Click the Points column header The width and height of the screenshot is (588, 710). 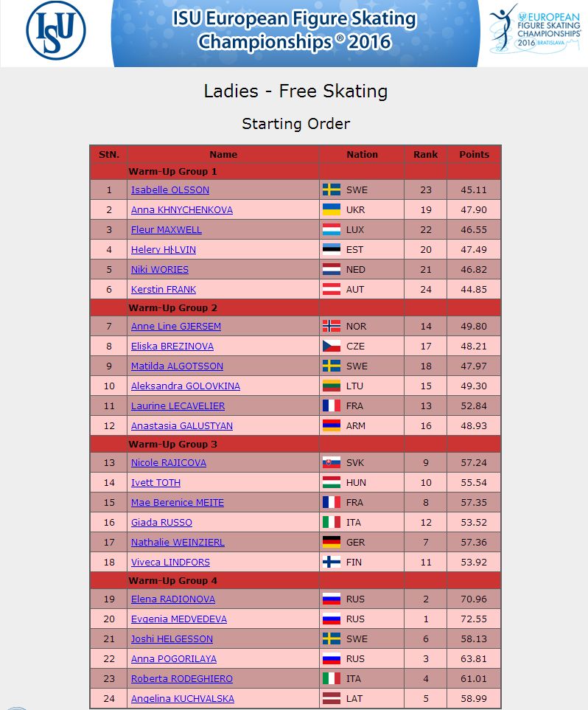coord(474,154)
